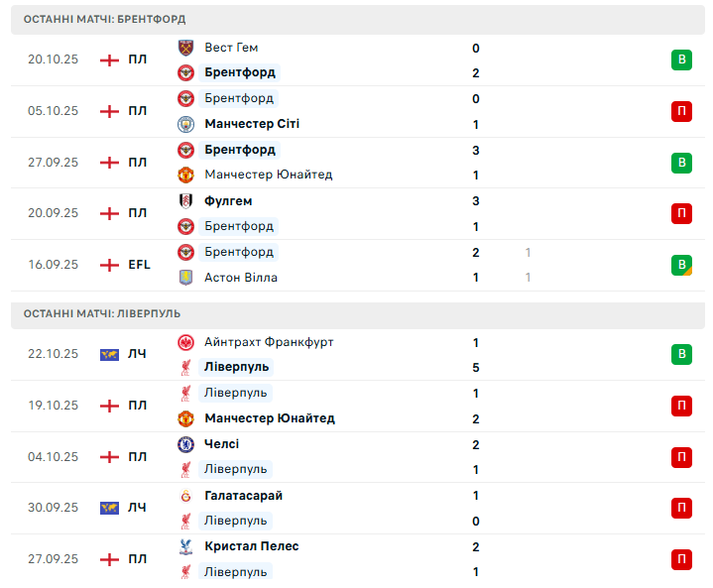Click the Champions League icon on the 22.10.25 row

(109, 355)
